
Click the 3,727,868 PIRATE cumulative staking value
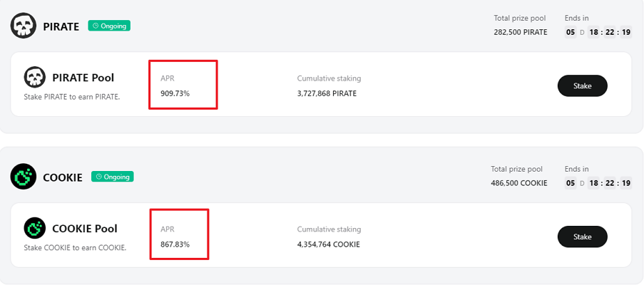pos(327,93)
